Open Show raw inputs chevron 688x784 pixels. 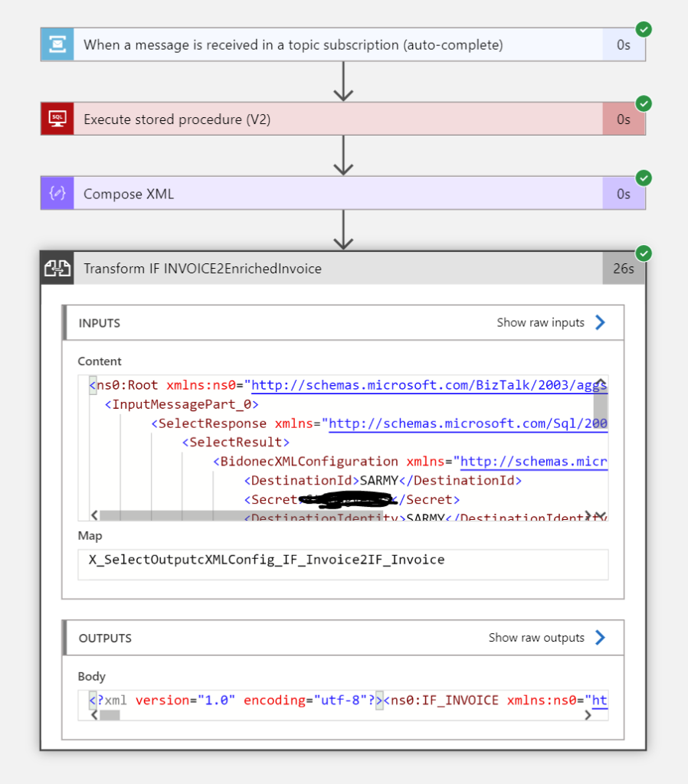[601, 322]
